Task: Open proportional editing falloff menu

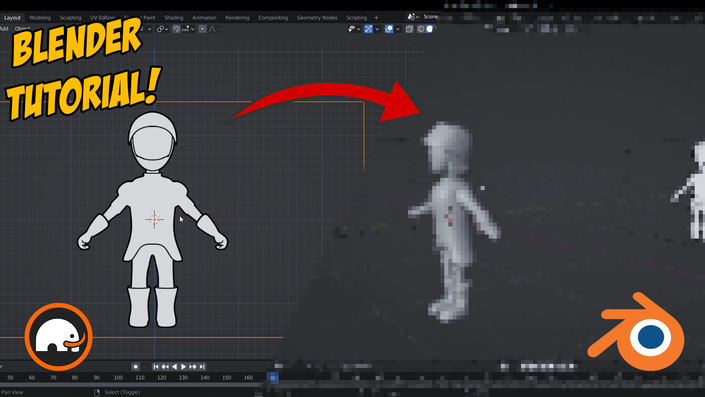Action: (214, 29)
